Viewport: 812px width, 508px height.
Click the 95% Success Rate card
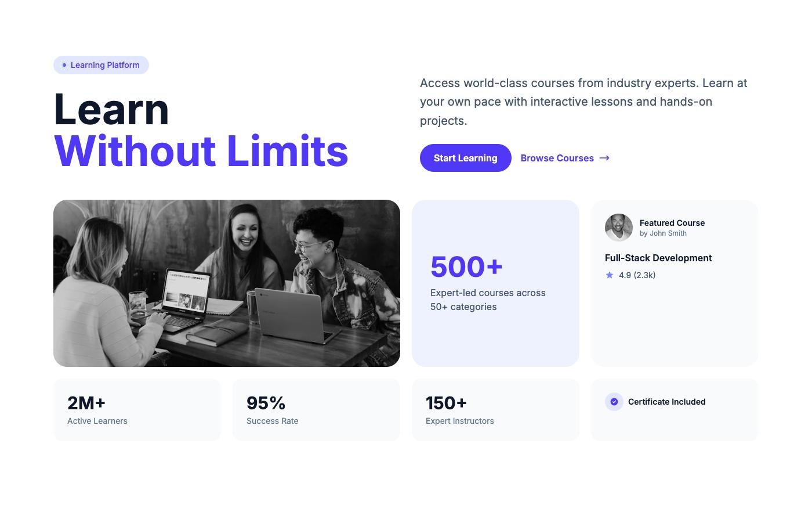coord(316,410)
